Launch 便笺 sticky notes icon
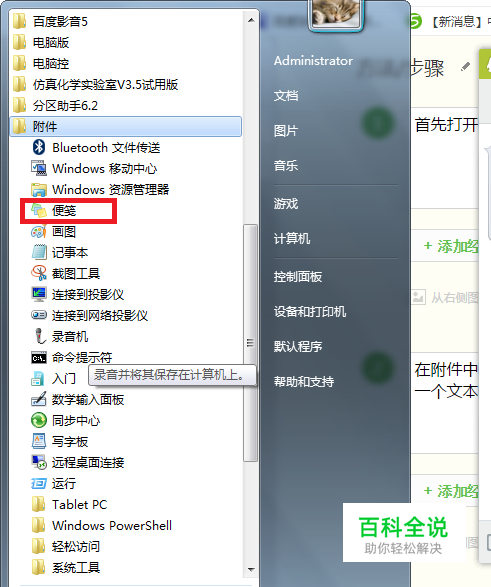The height and width of the screenshot is (587, 491). click(x=39, y=210)
